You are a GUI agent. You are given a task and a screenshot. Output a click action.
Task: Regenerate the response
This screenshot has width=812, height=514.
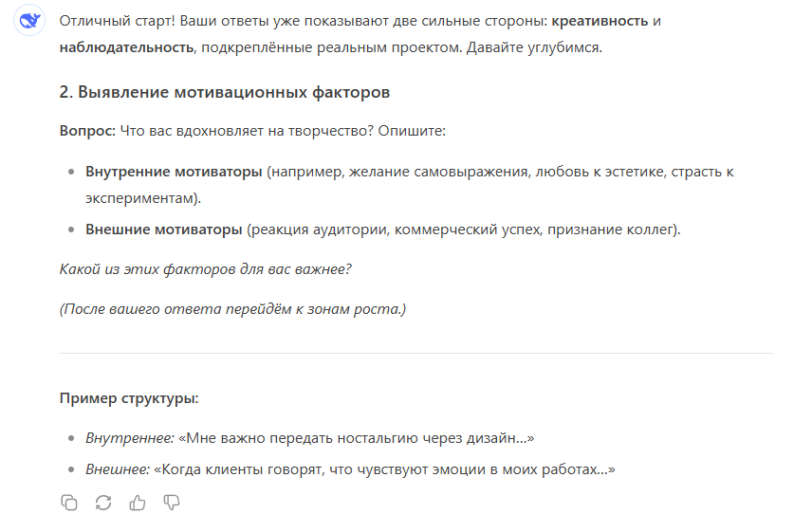pyautogui.click(x=103, y=503)
